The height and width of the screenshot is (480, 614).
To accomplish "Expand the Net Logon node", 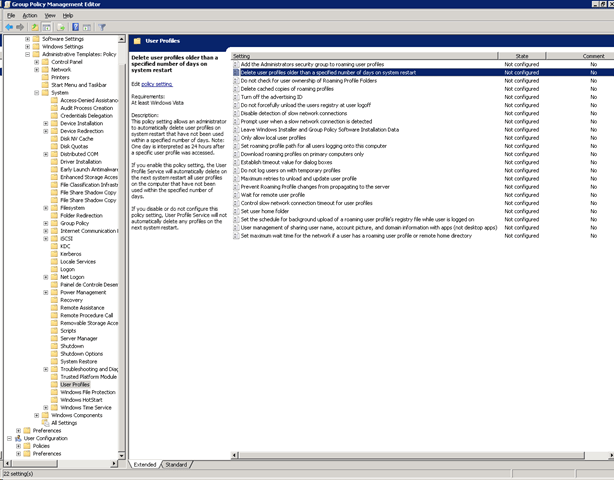I will point(45,277).
